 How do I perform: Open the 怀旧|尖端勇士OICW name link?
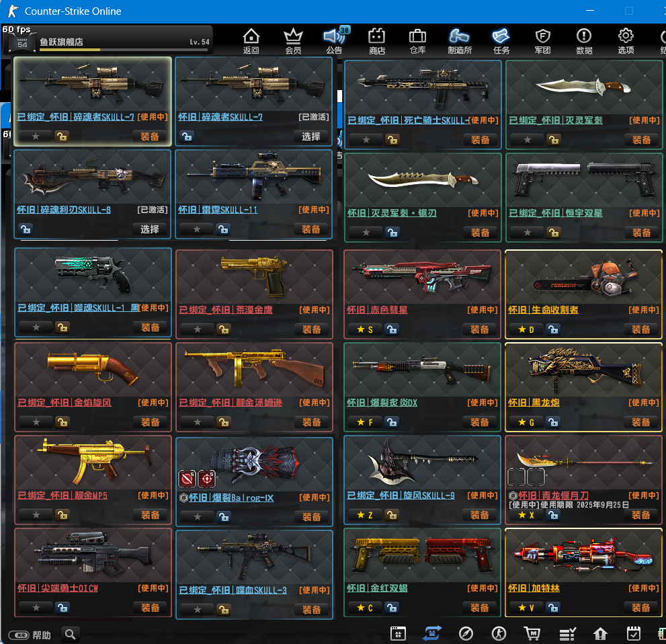[x=58, y=588]
